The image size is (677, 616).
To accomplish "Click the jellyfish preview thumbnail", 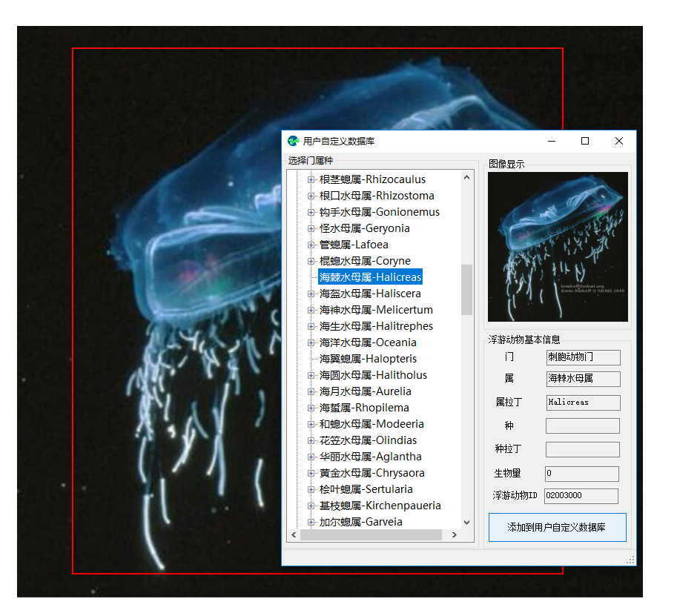I will [x=558, y=247].
